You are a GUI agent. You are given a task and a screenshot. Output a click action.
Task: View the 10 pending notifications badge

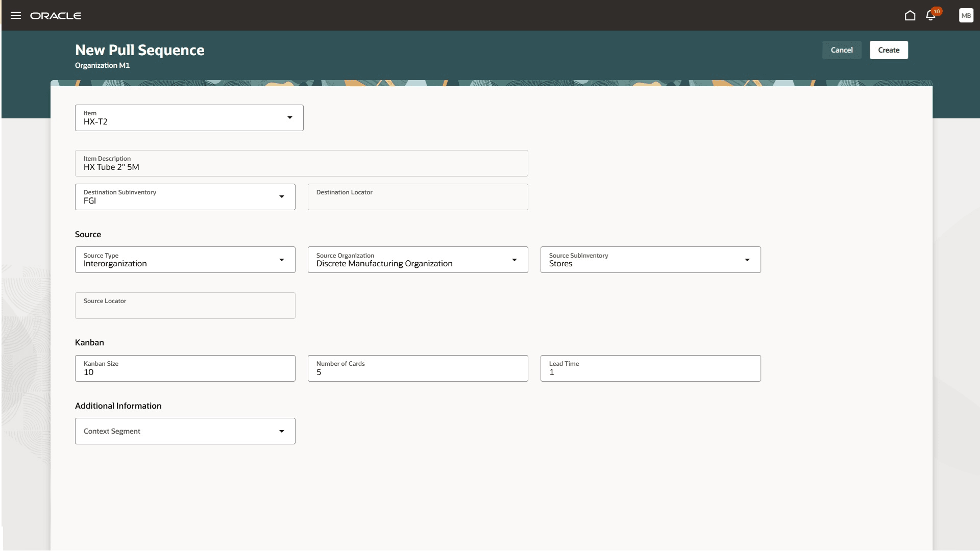[937, 11]
